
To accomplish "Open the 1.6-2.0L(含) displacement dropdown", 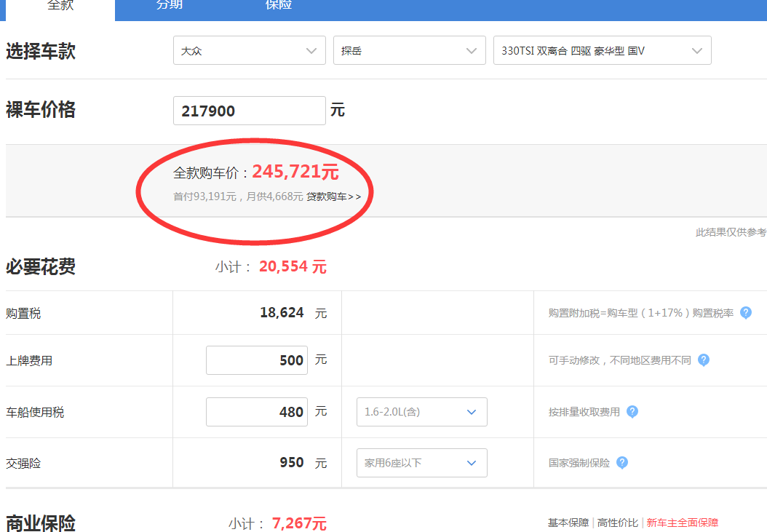I will click(421, 412).
